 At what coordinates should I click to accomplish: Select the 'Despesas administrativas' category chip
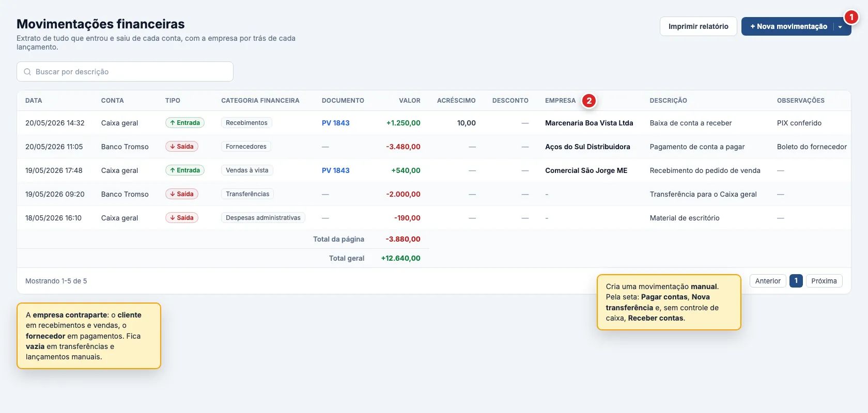click(263, 218)
